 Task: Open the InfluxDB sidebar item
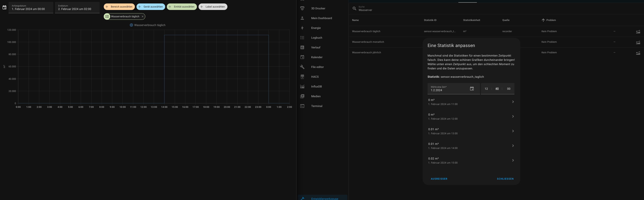click(316, 86)
